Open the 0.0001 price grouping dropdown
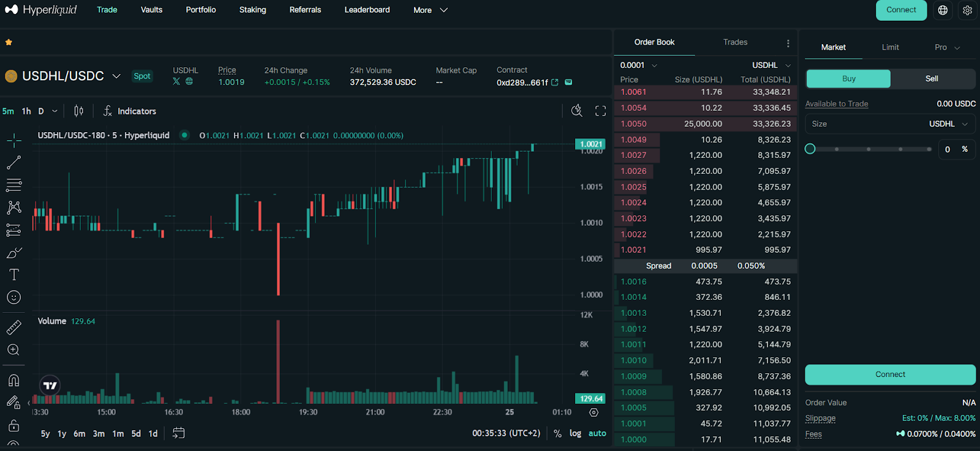The width and height of the screenshot is (980, 451). click(x=638, y=65)
